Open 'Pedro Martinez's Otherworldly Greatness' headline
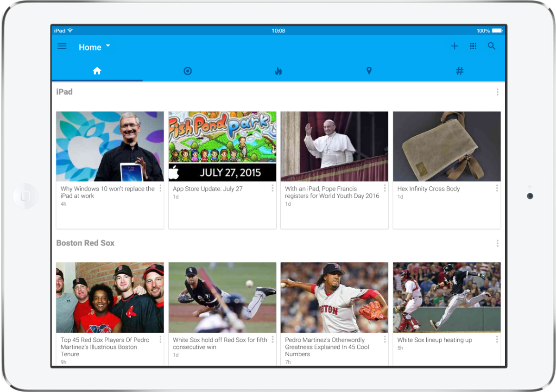Screen dimensions: 556x392 (327, 347)
